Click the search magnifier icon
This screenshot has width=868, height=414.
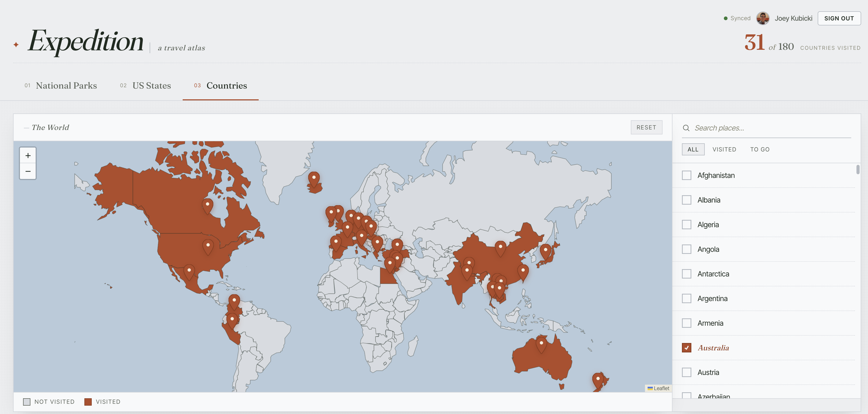click(x=686, y=128)
